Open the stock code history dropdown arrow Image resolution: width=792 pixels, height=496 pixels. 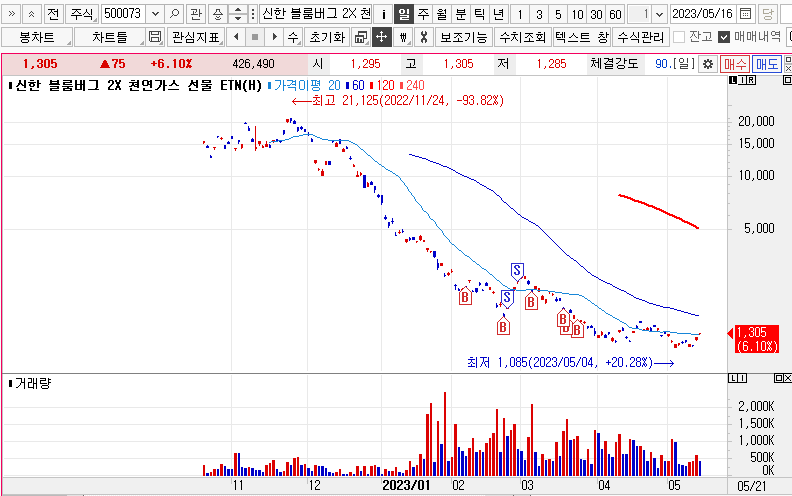[156, 14]
